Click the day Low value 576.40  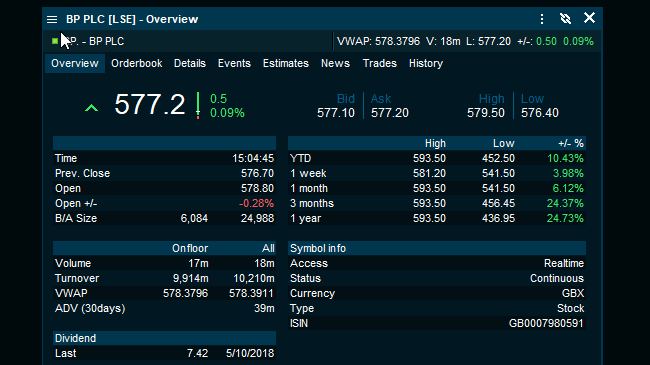(540, 113)
